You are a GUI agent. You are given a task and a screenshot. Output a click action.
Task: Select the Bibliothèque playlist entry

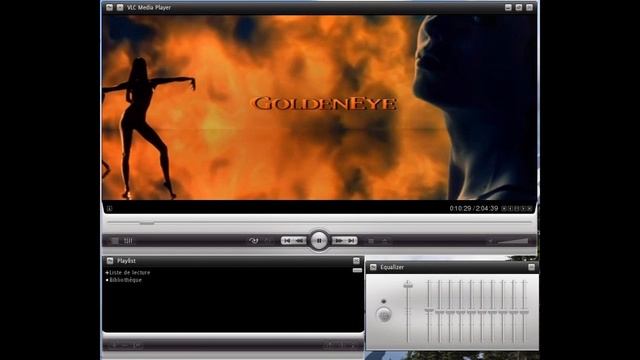(124, 280)
